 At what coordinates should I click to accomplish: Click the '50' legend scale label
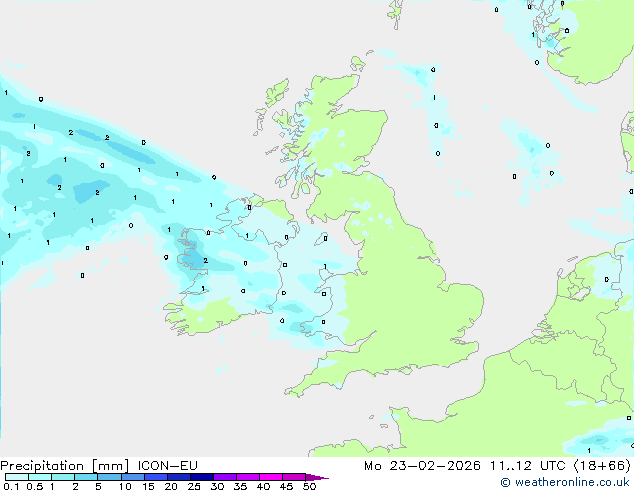click(x=309, y=486)
